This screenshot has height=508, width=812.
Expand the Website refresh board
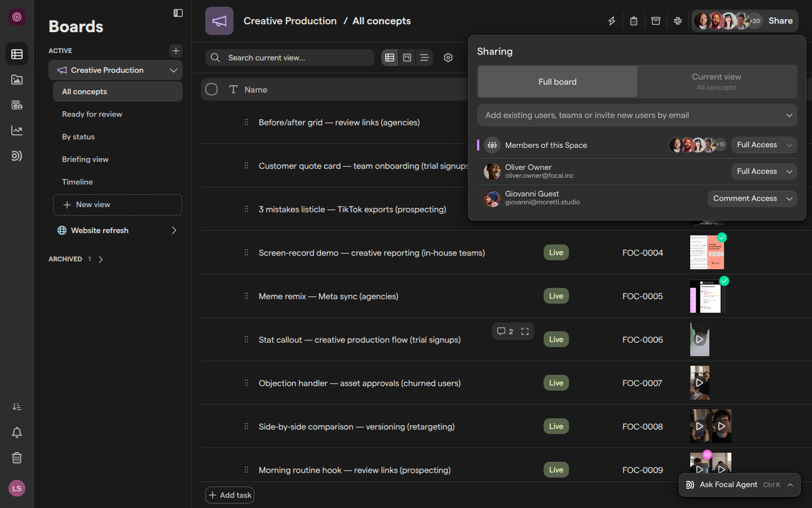click(x=174, y=230)
